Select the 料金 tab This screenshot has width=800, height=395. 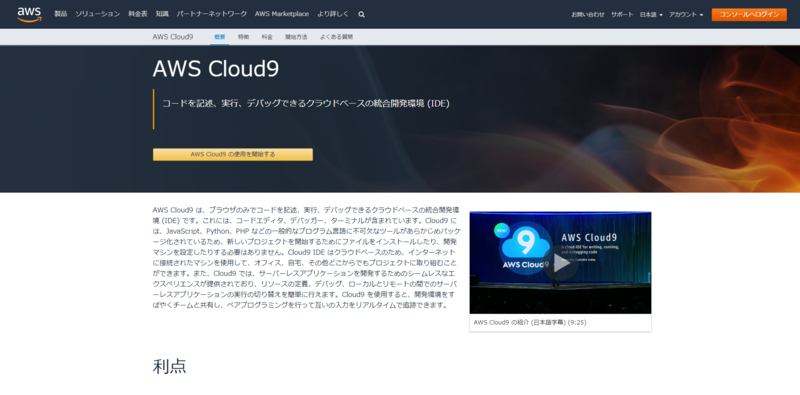(x=267, y=37)
